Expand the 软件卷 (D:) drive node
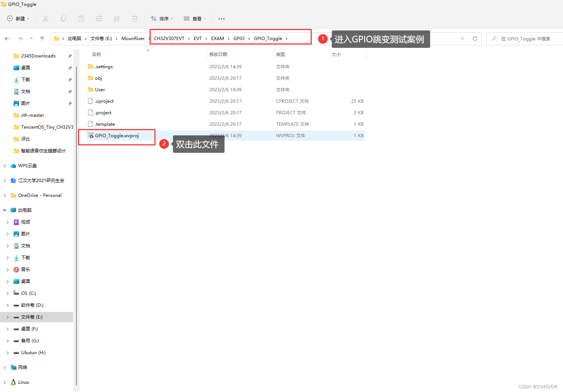The height and width of the screenshot is (392, 563). coord(7,305)
